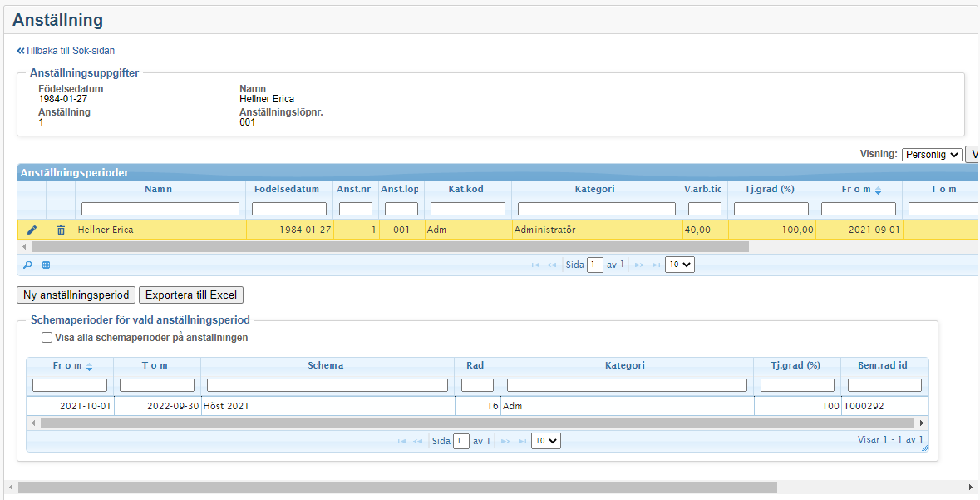Open the Visning dropdown showing Personlig
Screen dimensions: 980x500
(931, 155)
